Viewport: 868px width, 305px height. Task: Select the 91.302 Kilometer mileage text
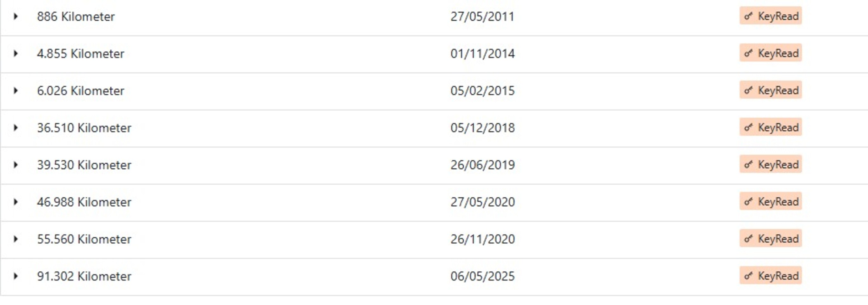pyautogui.click(x=84, y=276)
